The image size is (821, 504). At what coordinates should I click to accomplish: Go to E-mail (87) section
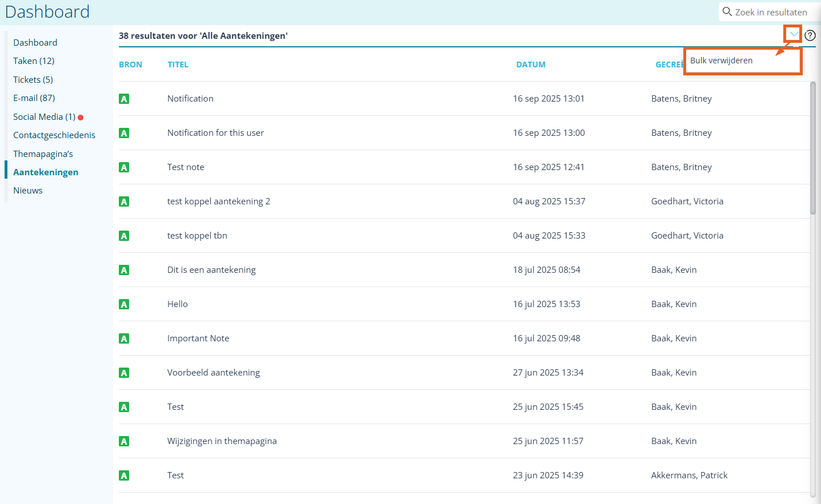(34, 98)
